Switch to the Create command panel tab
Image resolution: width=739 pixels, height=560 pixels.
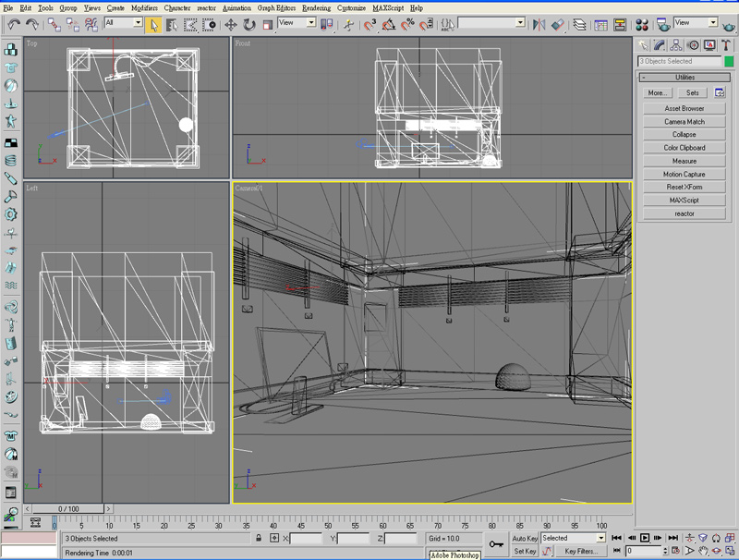[643, 45]
